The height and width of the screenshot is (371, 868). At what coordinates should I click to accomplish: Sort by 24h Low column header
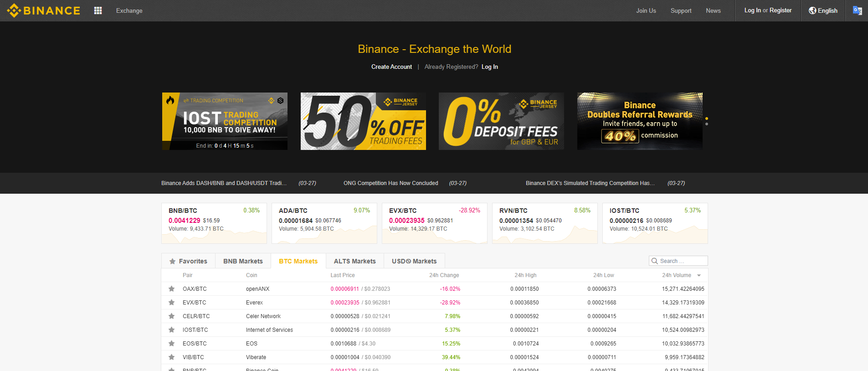[x=603, y=275]
